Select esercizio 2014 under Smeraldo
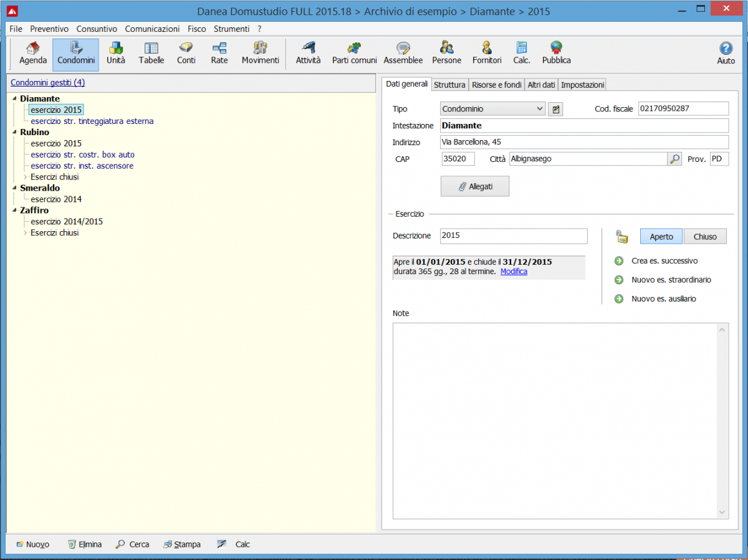The width and height of the screenshot is (748, 560). pyautogui.click(x=56, y=199)
